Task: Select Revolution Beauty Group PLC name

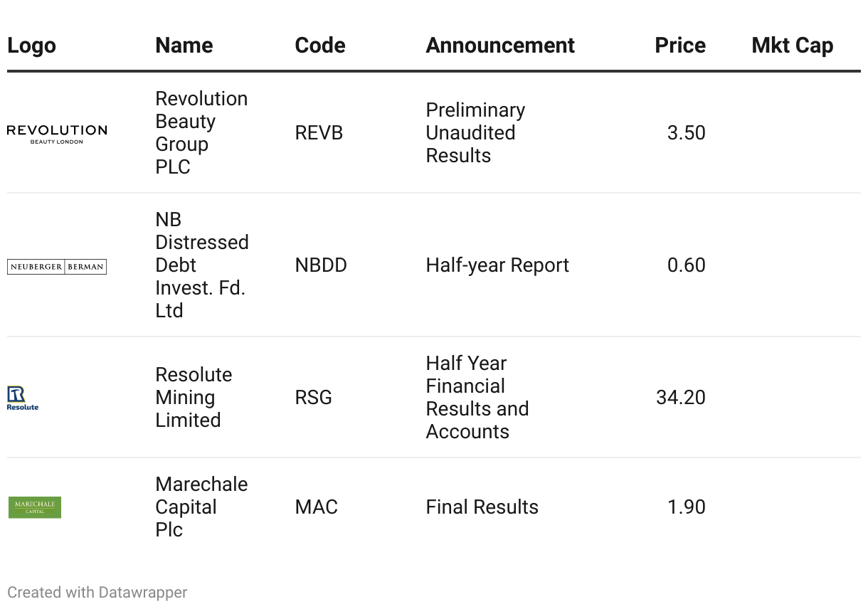Action: coord(201,133)
